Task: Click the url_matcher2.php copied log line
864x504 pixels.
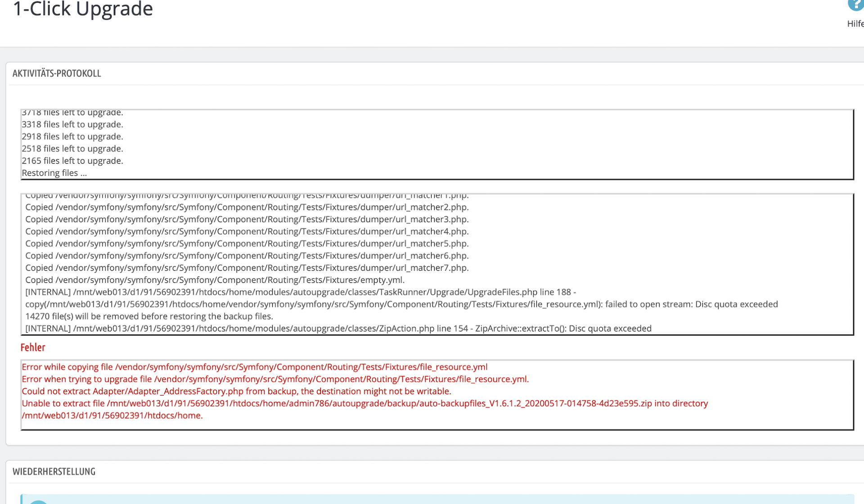Action: click(x=247, y=207)
